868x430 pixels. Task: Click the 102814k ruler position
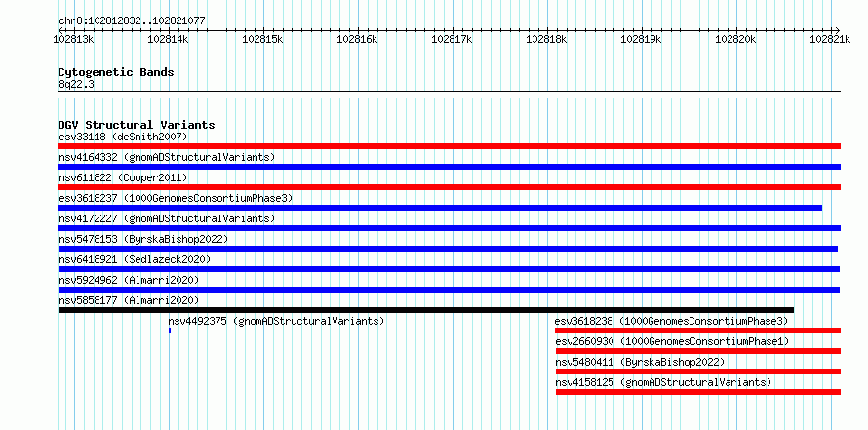[x=169, y=39]
